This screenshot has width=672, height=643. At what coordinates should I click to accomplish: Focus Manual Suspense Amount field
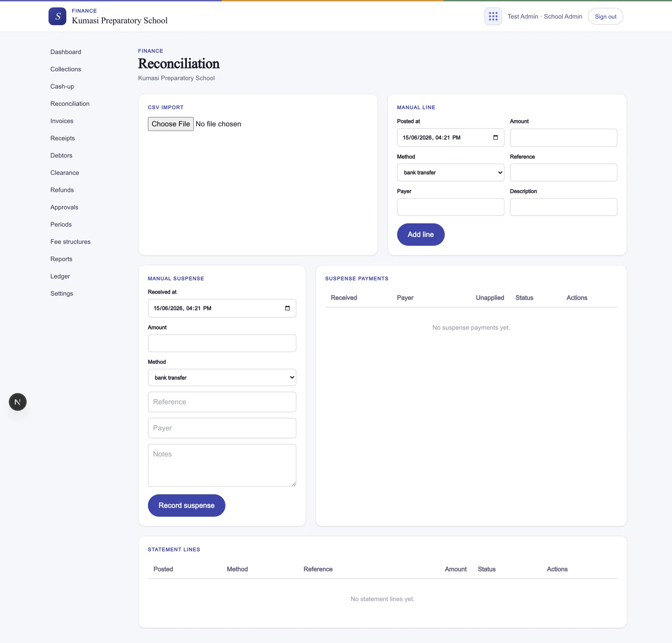pos(222,343)
